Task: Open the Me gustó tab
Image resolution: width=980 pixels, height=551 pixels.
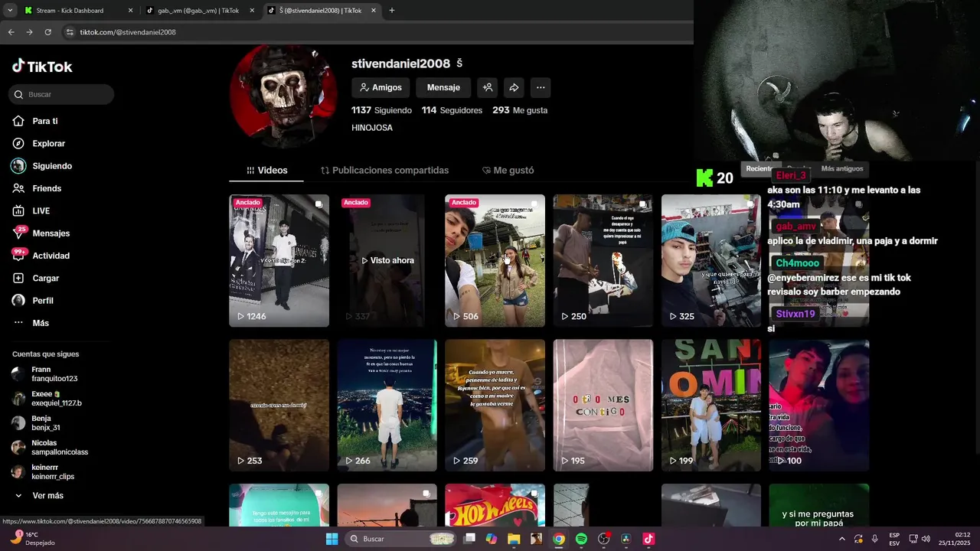Action: tap(508, 171)
